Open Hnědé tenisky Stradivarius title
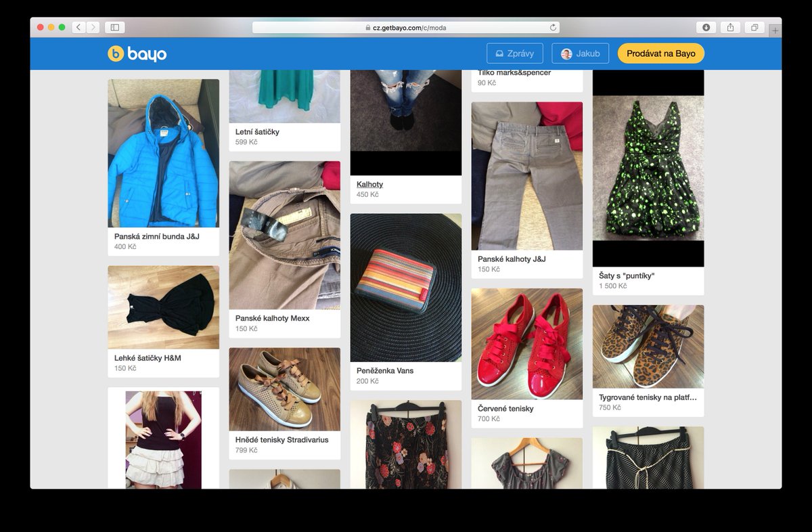Viewport: 812px width, 532px height. point(282,440)
